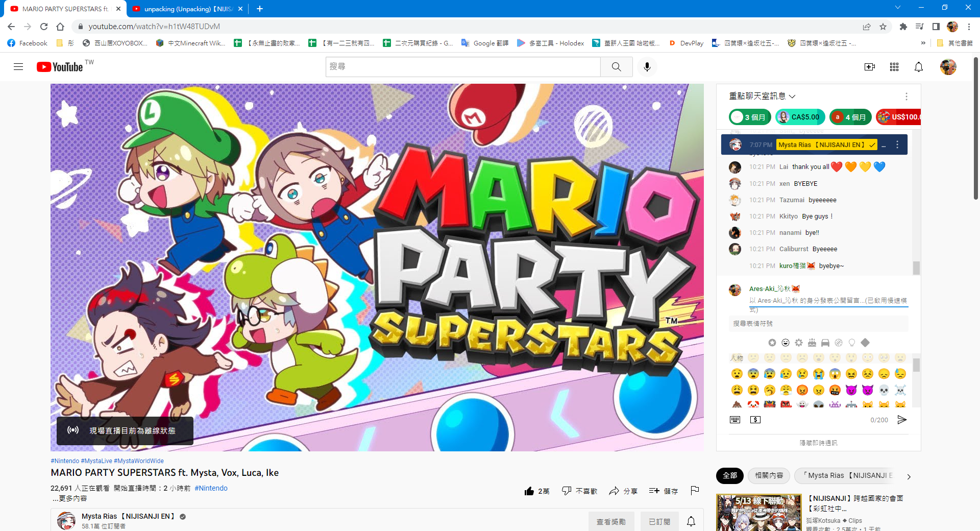This screenshot has width=980, height=531.
Task: Focus the 搜尋表情符號 emoji search field
Action: 819,324
